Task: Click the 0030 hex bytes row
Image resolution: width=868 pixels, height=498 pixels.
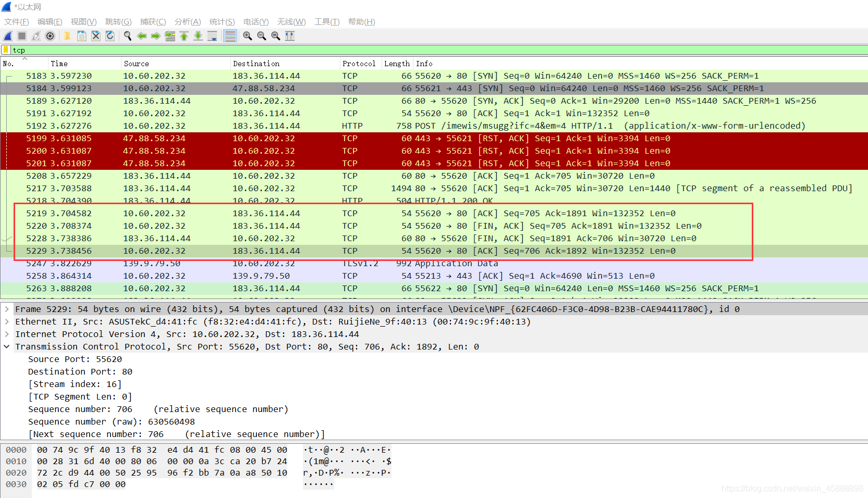Action: tap(81, 484)
